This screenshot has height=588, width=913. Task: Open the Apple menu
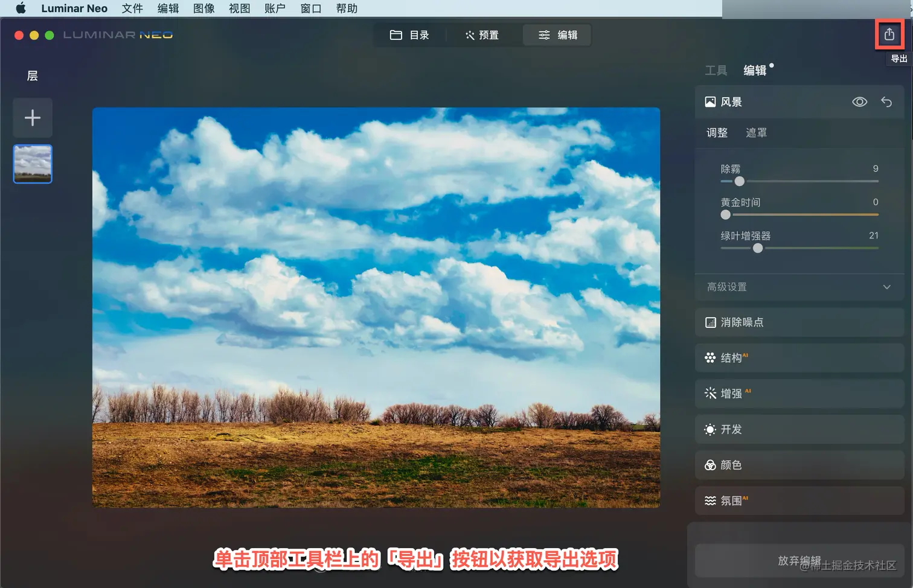21,8
